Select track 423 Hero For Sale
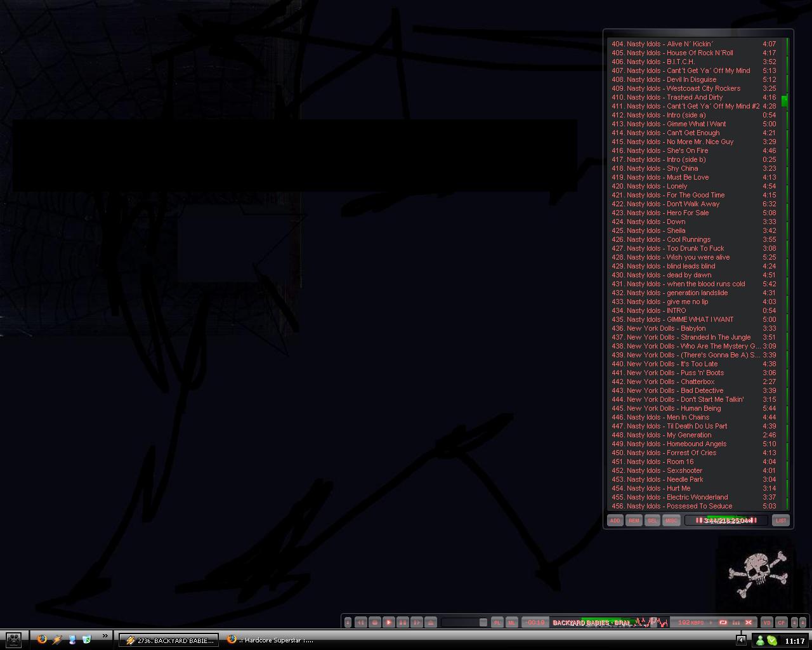Image resolution: width=812 pixels, height=650 pixels. click(693, 213)
